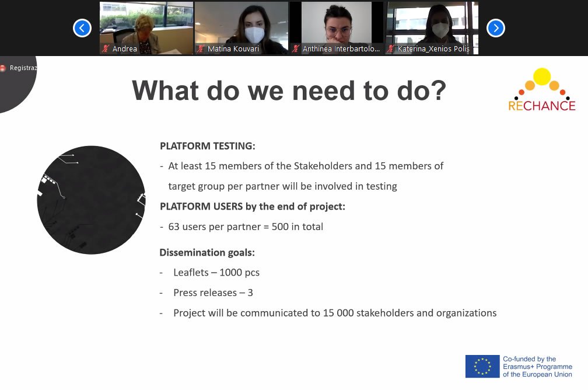This screenshot has height=390, width=588.
Task: Click the Registraz recording label
Action: 23,68
